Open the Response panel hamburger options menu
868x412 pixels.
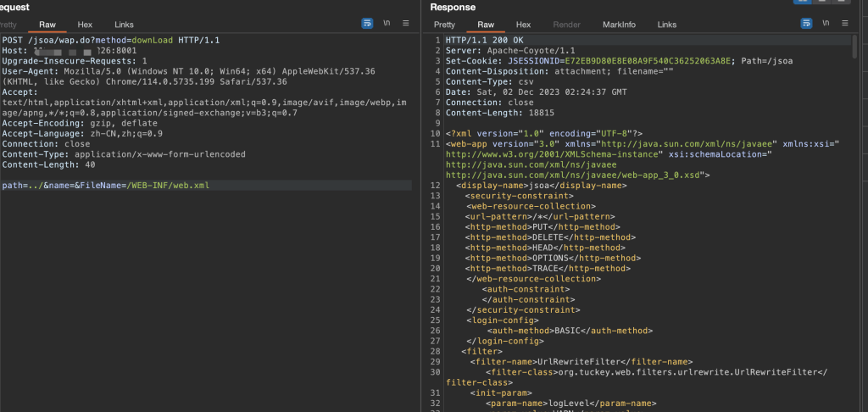845,23
